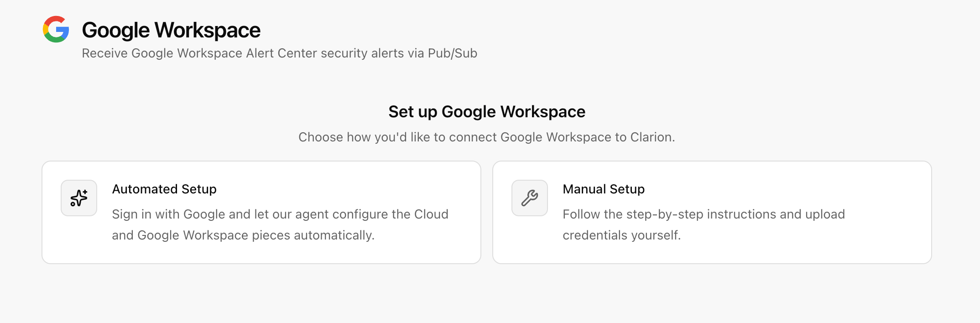Choose the Manual Setup card
The height and width of the screenshot is (323, 980).
[x=712, y=212]
